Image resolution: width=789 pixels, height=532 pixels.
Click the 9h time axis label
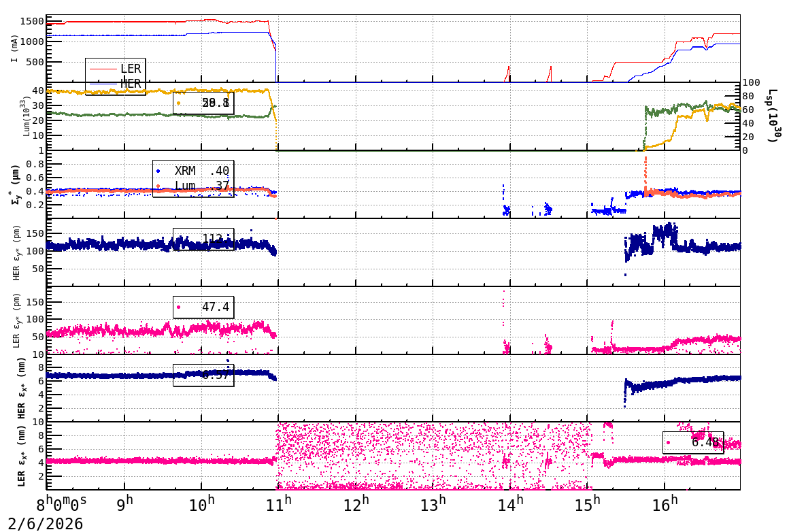click(x=124, y=504)
